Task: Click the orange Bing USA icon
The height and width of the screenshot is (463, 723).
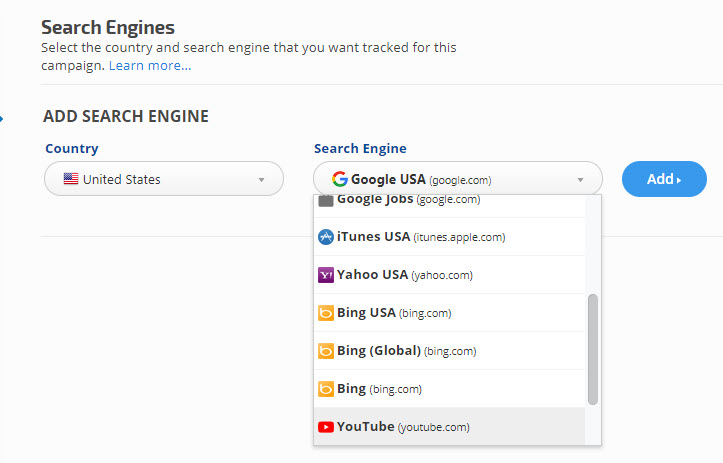Action: (x=325, y=313)
